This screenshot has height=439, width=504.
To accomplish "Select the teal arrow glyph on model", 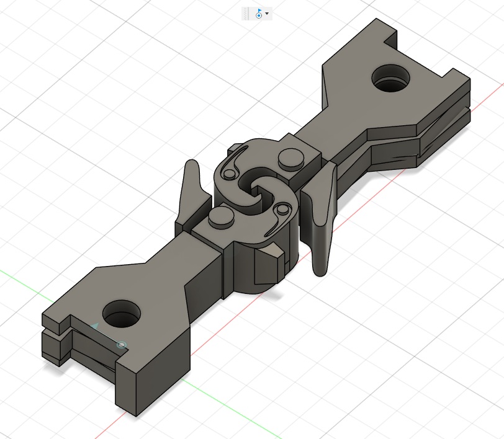I will tap(94, 327).
